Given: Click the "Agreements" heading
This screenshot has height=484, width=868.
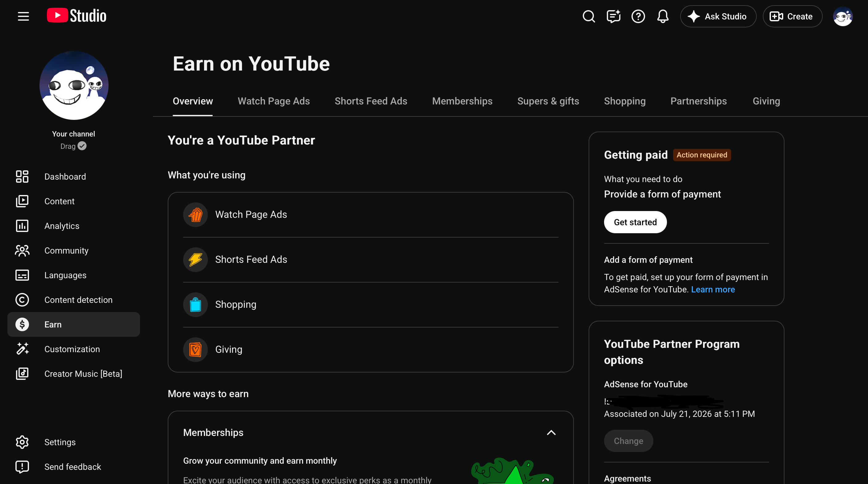Looking at the screenshot, I should [627, 479].
